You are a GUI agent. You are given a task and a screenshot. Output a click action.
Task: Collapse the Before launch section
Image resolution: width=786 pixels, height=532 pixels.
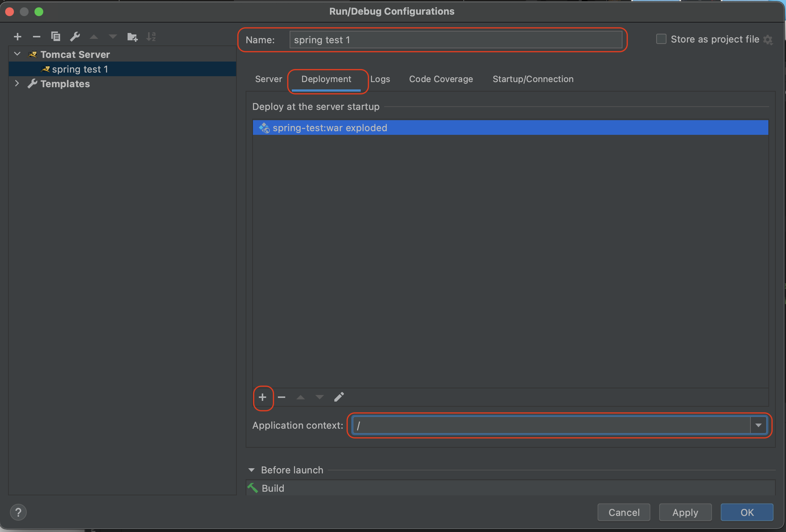pos(251,470)
